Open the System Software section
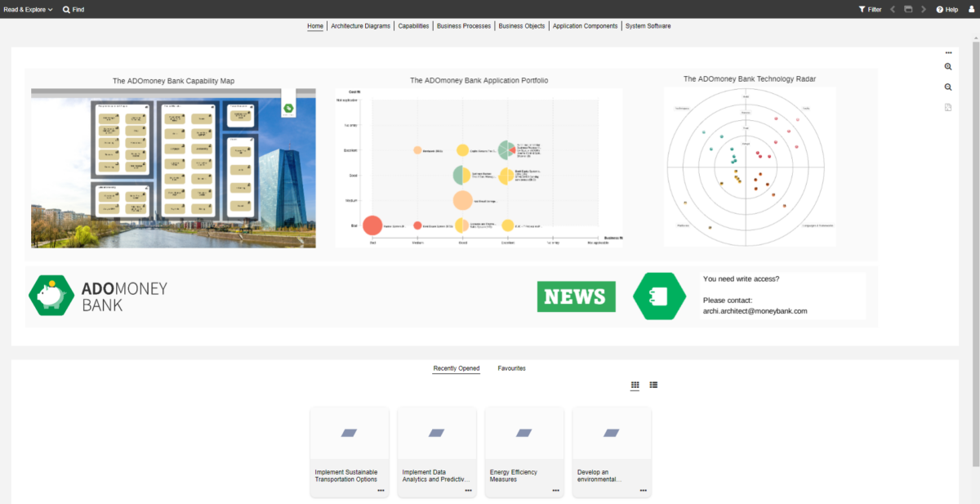Screen dimensions: 980x504 [648, 25]
